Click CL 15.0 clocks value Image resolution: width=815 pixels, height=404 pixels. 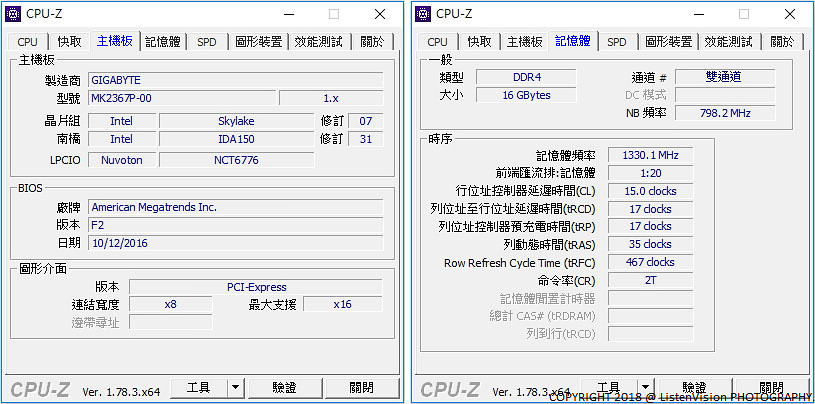[x=650, y=191]
